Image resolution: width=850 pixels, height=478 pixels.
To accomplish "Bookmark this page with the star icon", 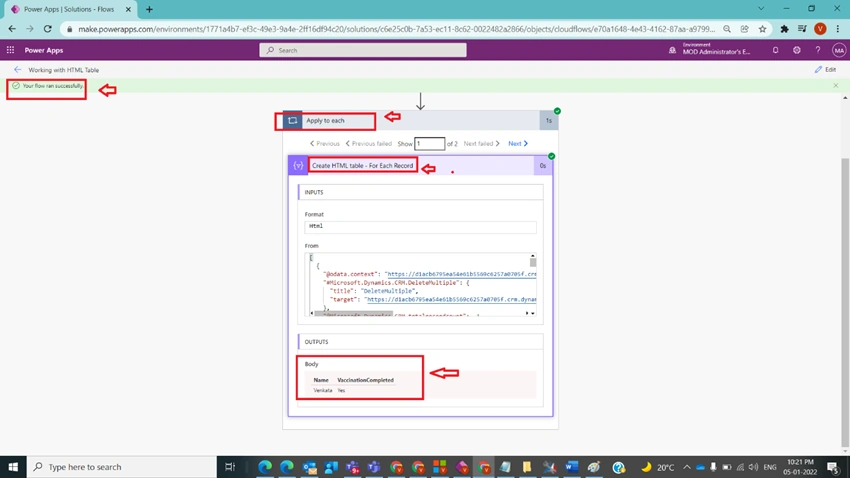I will click(762, 29).
